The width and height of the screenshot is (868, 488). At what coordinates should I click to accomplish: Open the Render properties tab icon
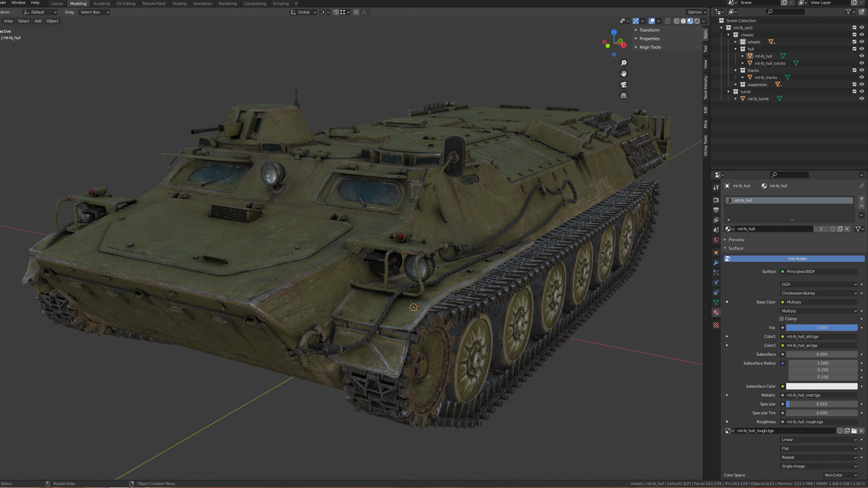[716, 200]
